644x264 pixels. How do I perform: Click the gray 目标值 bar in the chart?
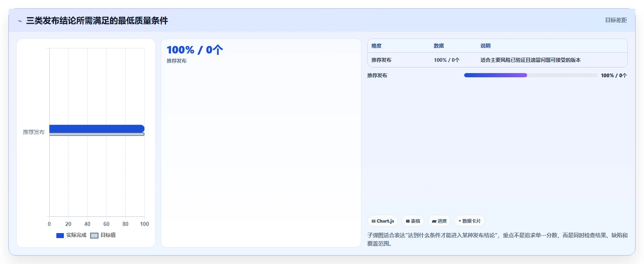[x=97, y=134]
